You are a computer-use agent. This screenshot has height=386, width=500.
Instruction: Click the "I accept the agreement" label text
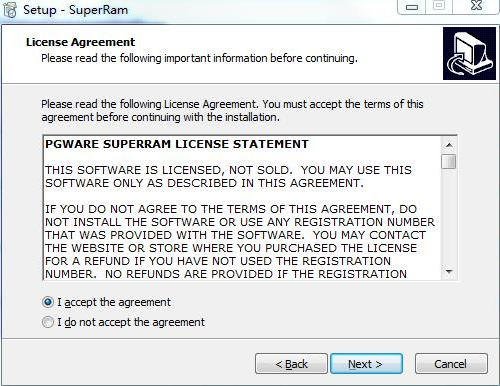click(114, 302)
